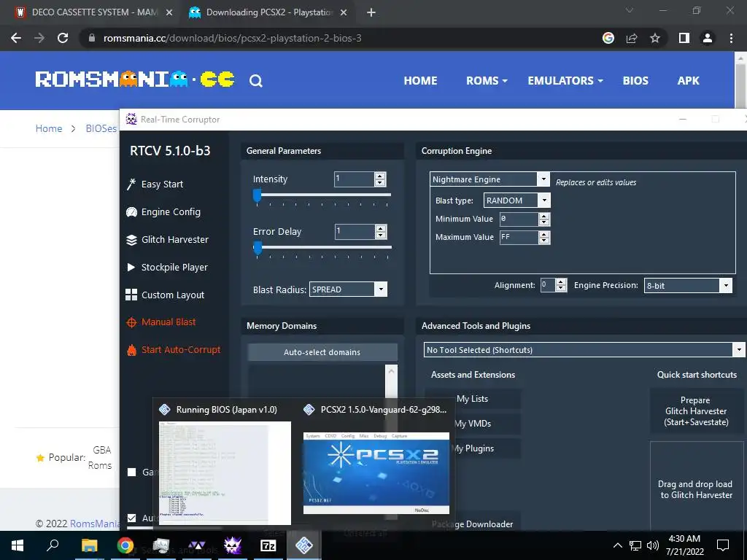
Task: Open My Lists button
Action: click(x=473, y=399)
